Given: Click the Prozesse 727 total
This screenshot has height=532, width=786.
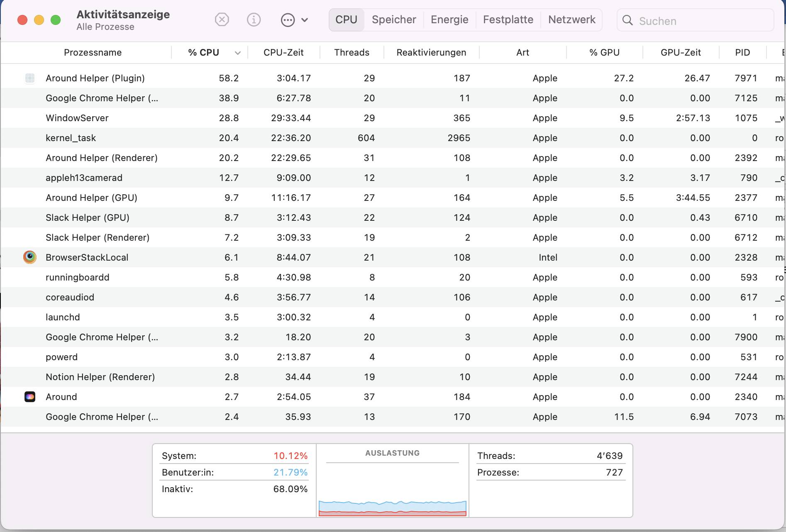Looking at the screenshot, I should [x=550, y=472].
